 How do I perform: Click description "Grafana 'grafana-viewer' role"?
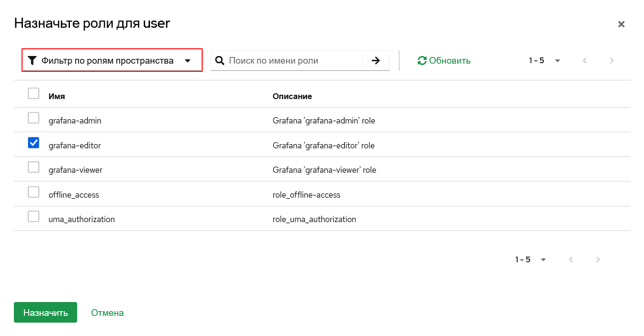pyautogui.click(x=324, y=170)
